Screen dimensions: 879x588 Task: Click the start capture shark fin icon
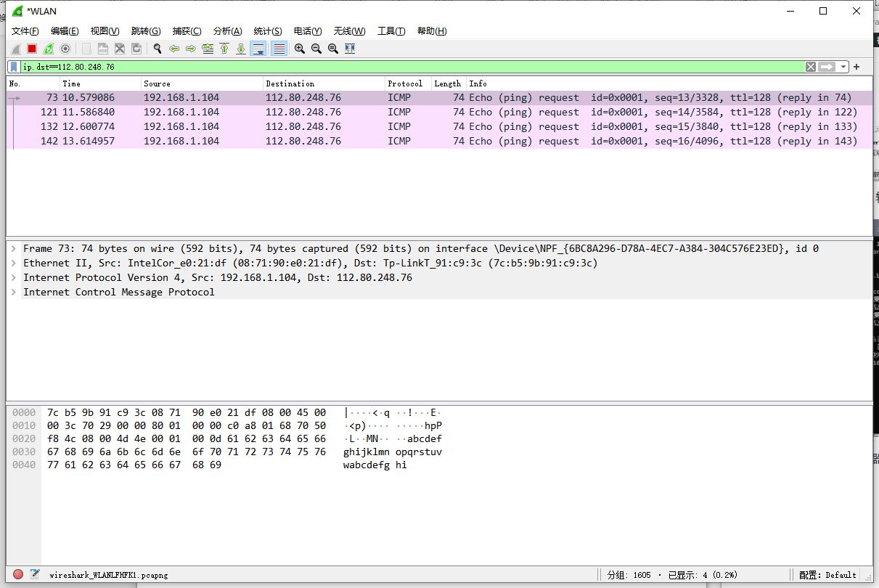16,49
